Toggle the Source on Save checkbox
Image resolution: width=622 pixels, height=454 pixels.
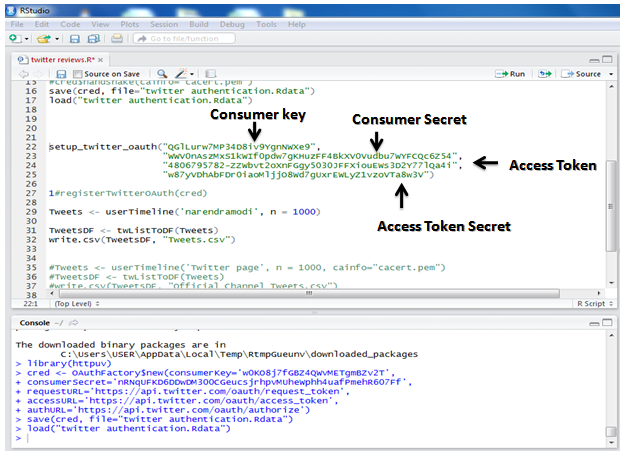(x=80, y=74)
